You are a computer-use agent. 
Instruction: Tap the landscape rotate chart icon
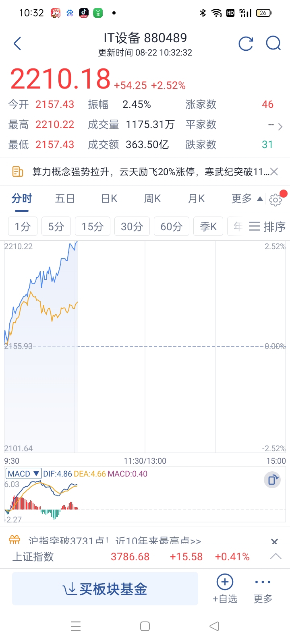[272, 480]
